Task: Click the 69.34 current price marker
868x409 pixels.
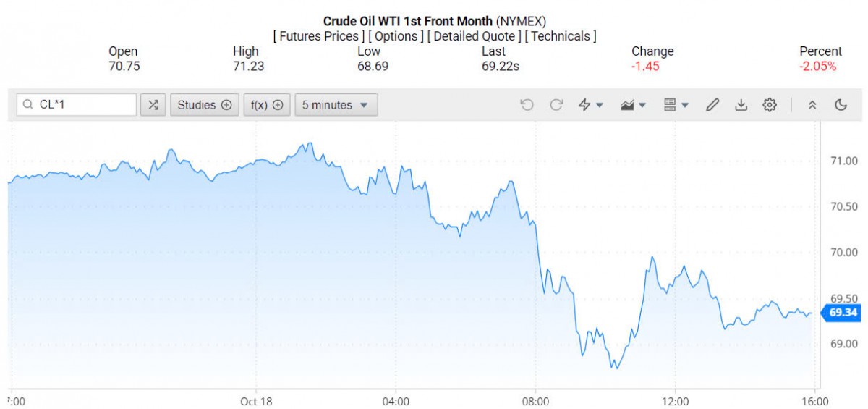Action: [843, 313]
